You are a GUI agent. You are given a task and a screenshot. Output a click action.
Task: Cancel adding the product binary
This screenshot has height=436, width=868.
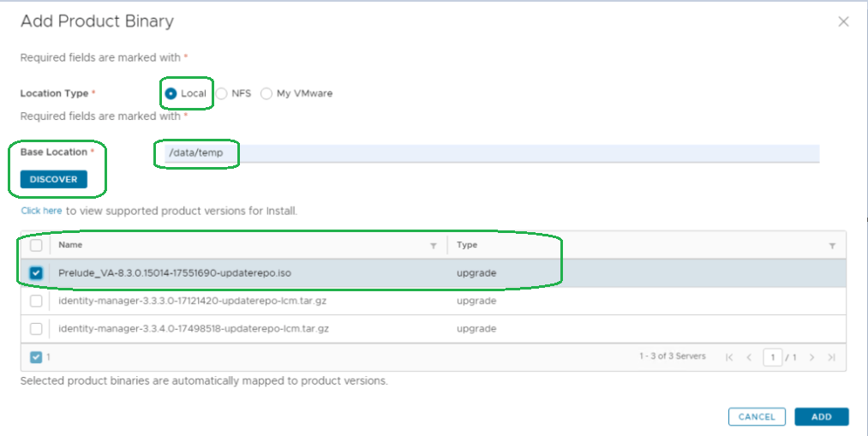(757, 417)
